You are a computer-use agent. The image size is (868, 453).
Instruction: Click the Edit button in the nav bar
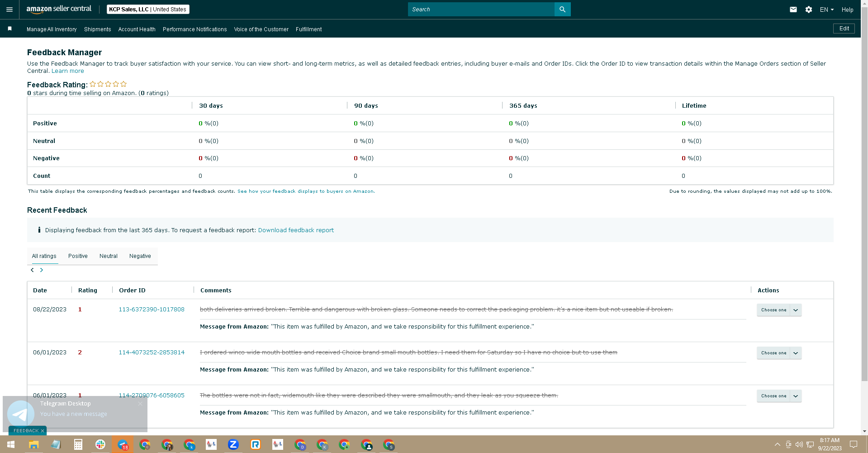tap(844, 29)
